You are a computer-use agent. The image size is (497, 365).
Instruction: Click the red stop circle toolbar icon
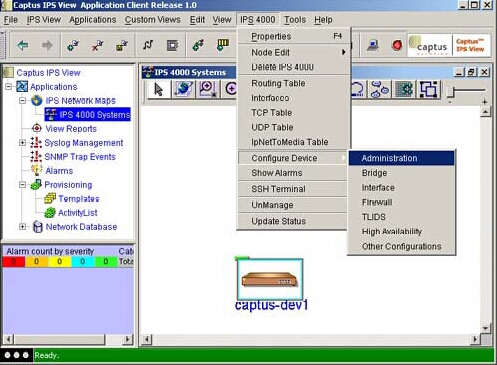pyautogui.click(x=397, y=45)
